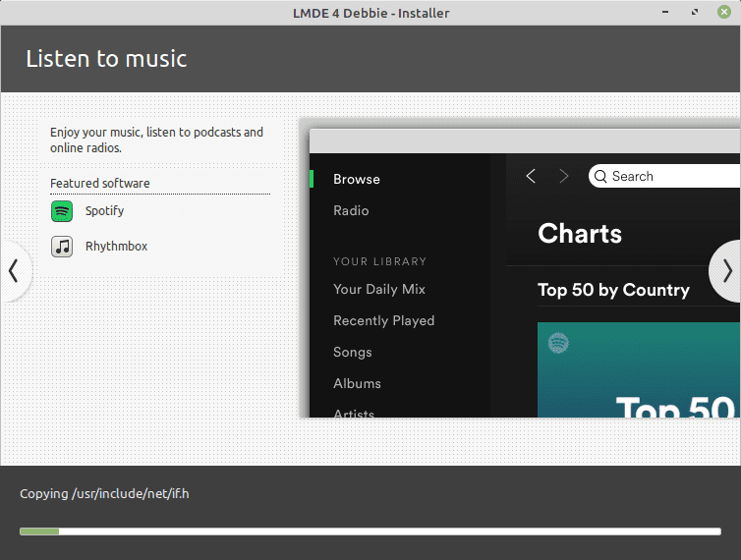Click the YOUR LIBRARY section label

coord(379,261)
